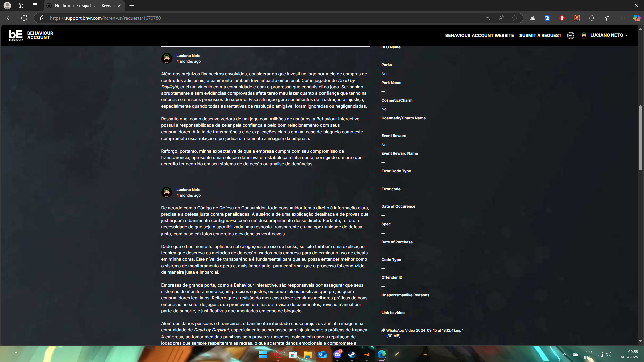Screen dimensions: 644x362
Task: Click the 'Offender ID' field label
Action: (392, 277)
